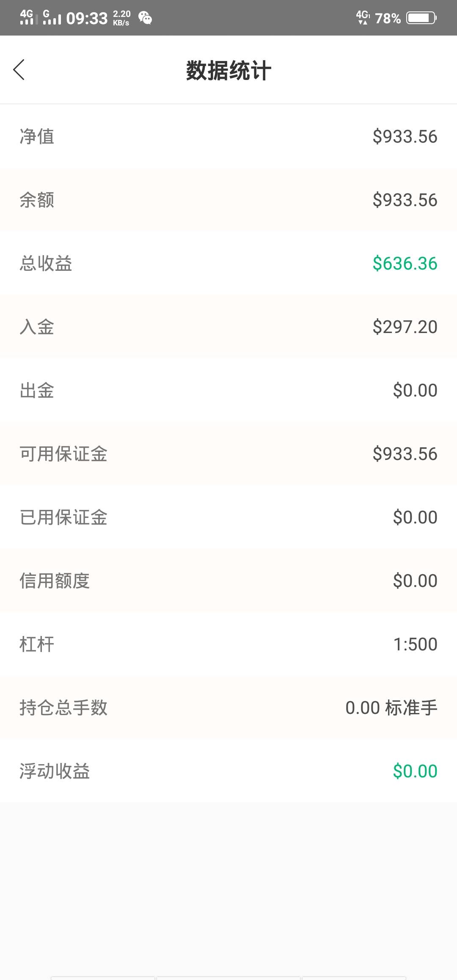The height and width of the screenshot is (980, 457).
Task: Select the 入金 row
Action: [x=228, y=327]
